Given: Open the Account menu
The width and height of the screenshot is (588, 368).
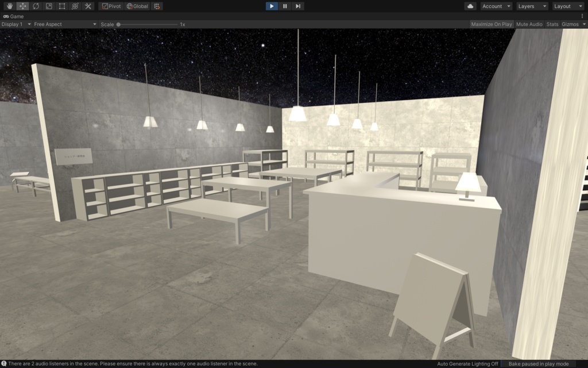Looking at the screenshot, I should (496, 6).
